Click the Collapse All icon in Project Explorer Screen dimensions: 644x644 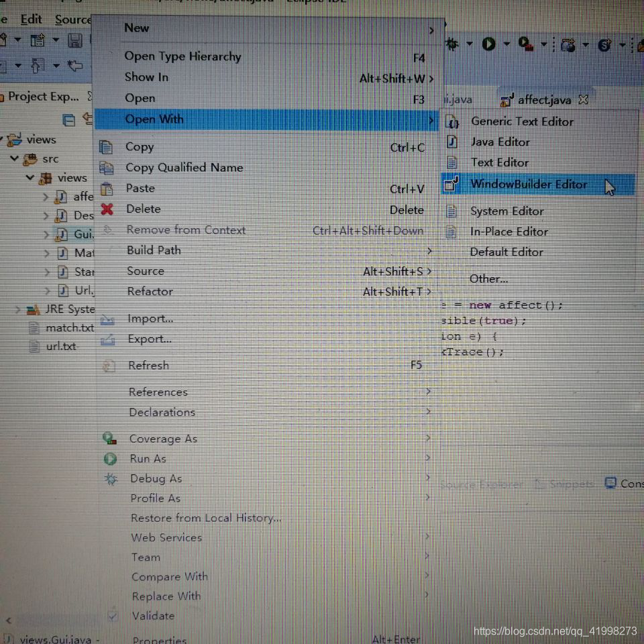tap(68, 120)
